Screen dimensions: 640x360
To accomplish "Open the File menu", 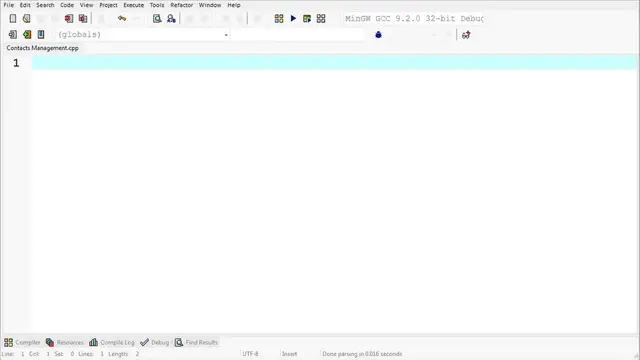I will 9,5.
